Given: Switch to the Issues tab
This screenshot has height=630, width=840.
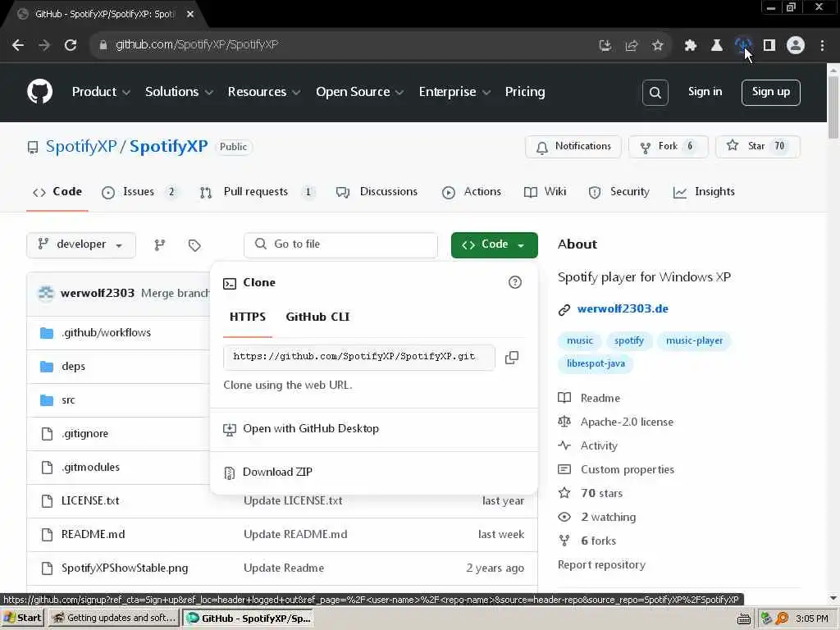Looking at the screenshot, I should coord(139,192).
